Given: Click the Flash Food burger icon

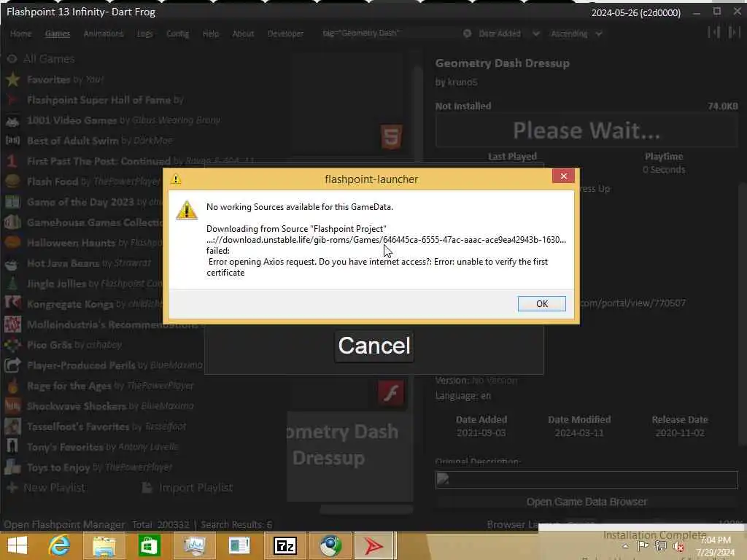Looking at the screenshot, I should pos(12,182).
